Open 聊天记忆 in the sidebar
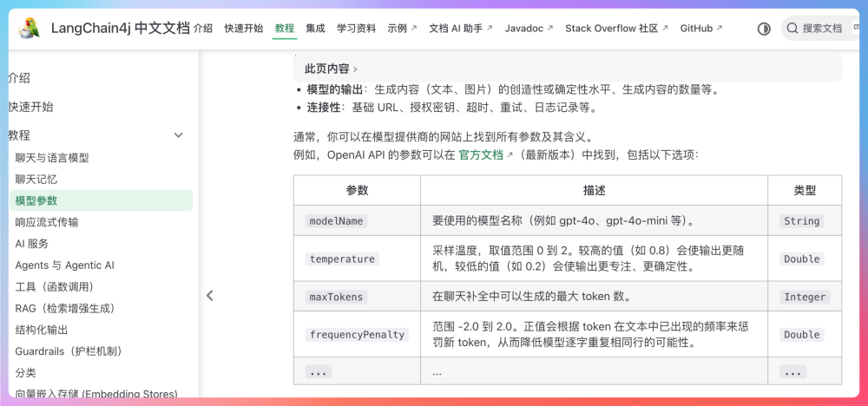This screenshot has width=868, height=406. pyautogui.click(x=36, y=179)
